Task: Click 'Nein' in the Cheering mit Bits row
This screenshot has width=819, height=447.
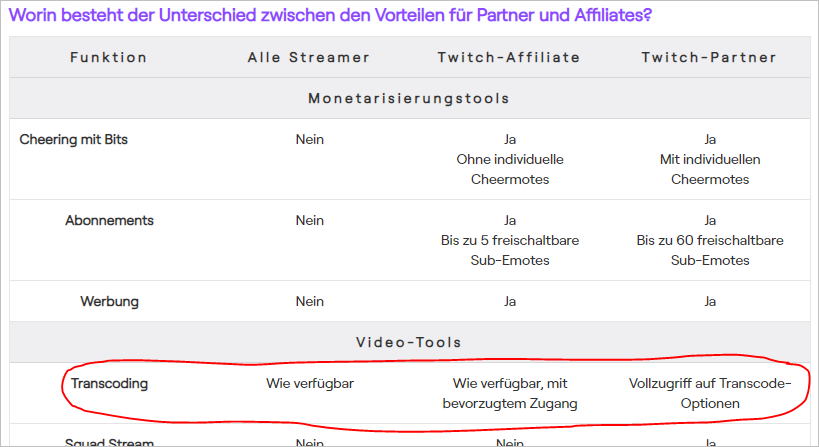Action: [310, 139]
